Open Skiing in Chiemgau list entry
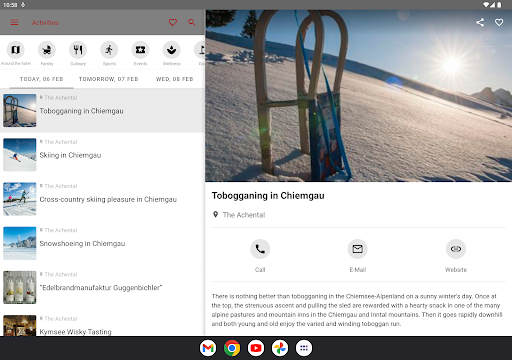Viewport: 512px width, 360px height. pos(102,155)
